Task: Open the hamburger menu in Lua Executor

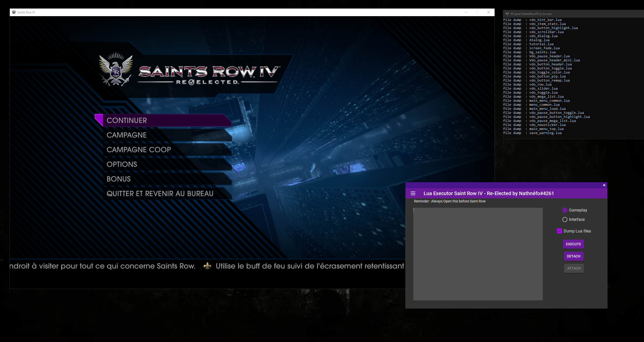Action: (413, 193)
